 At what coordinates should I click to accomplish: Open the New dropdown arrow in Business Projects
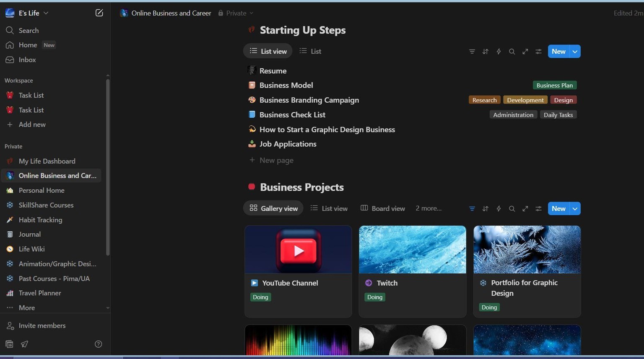[x=575, y=209]
